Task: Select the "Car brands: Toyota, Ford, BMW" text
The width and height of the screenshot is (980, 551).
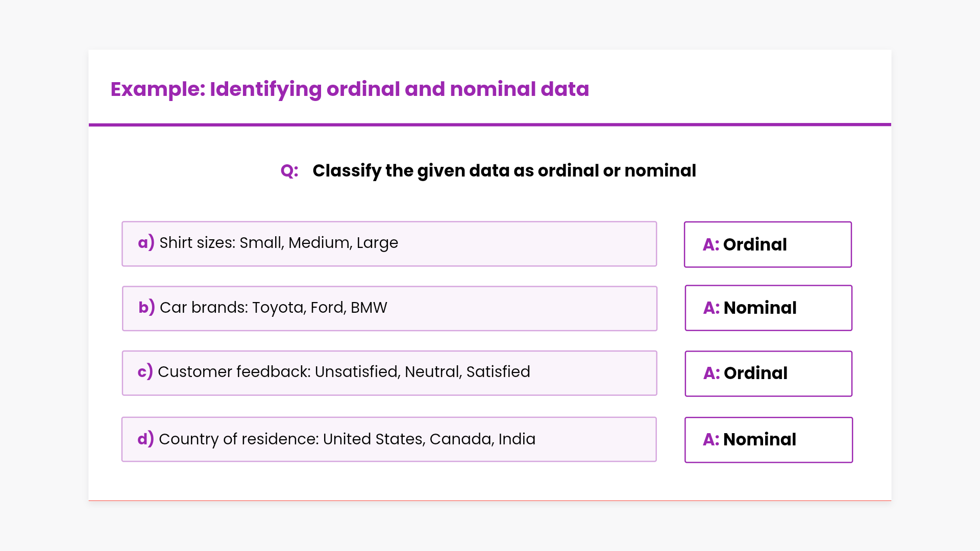Action: [x=274, y=308]
